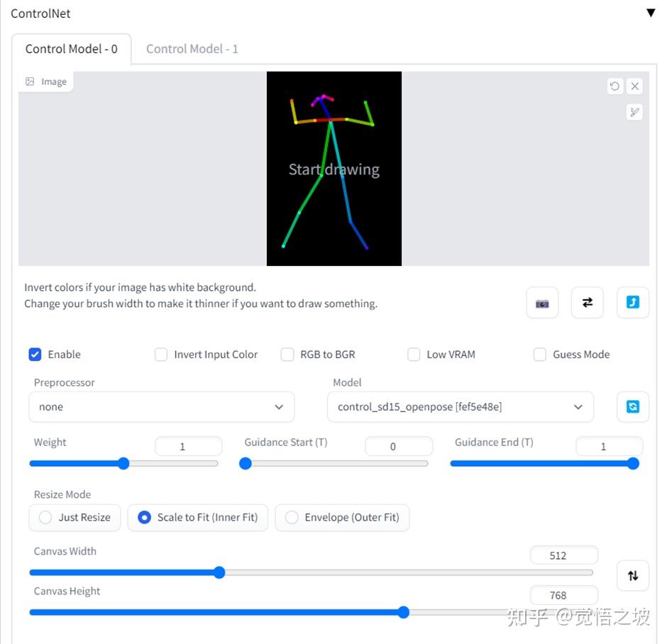This screenshot has width=667, height=644.
Task: Click the undo icon on image canvas
Action: 614,87
